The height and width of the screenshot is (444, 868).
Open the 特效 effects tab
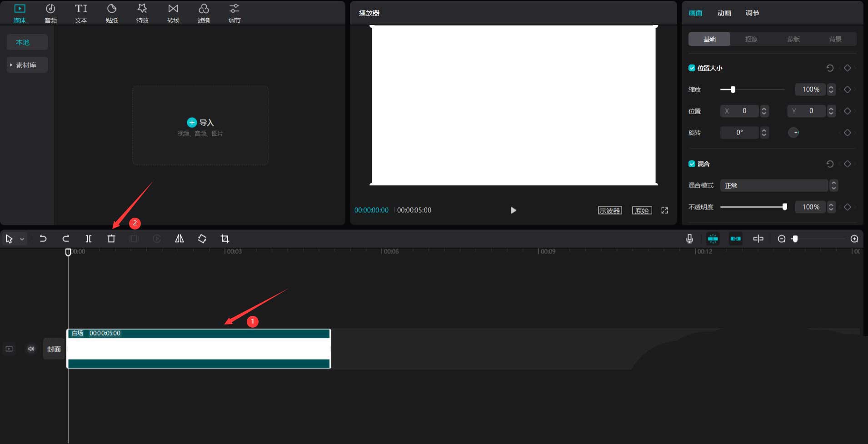(142, 13)
